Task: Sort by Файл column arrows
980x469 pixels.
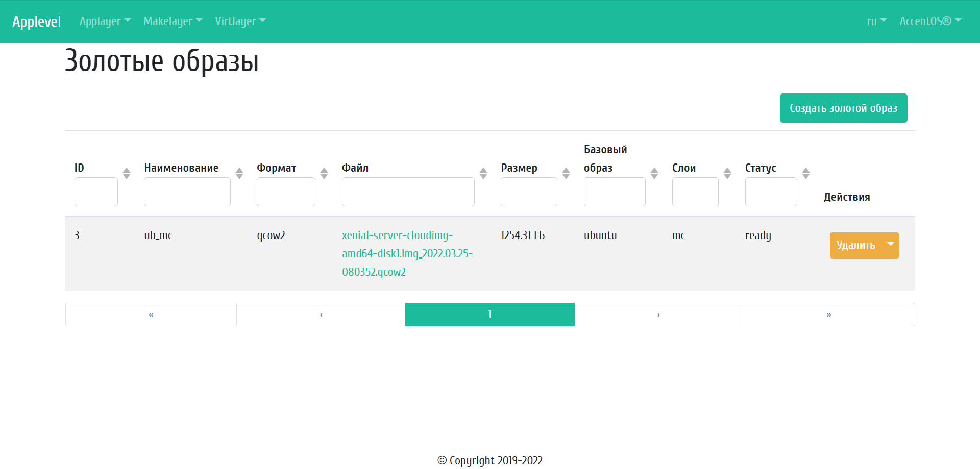Action: coord(483,173)
